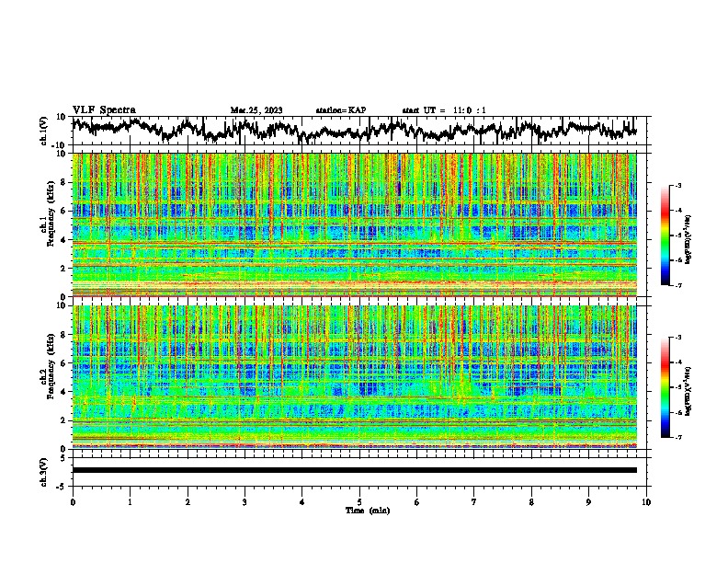Click the "Time (min)" axis label
Viewport: 728px width, 563px height.
(x=368, y=511)
